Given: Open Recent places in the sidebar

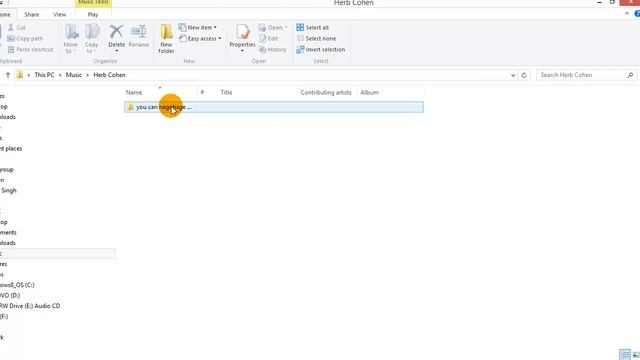Looking at the screenshot, I should pyautogui.click(x=11, y=149).
